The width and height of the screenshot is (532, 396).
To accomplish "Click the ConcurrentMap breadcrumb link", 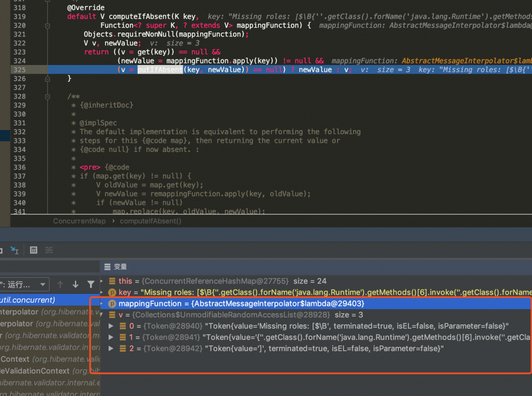I will (79, 221).
